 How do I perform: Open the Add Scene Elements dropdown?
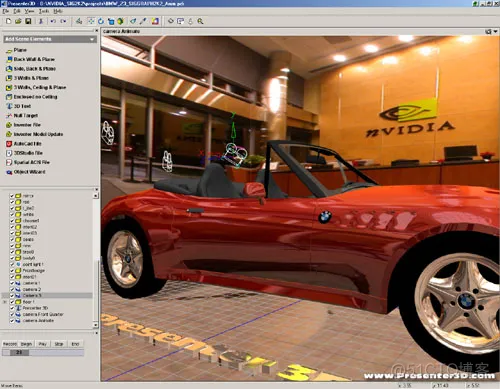pyautogui.click(x=50, y=39)
